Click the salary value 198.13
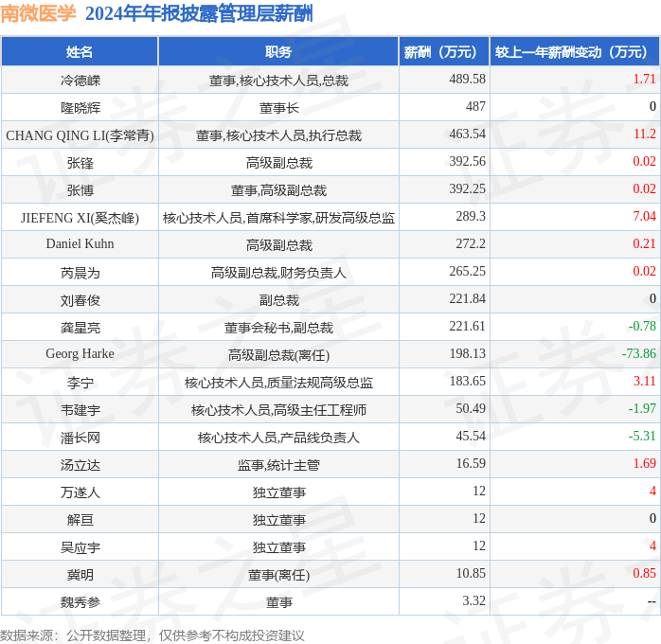661x644 pixels. [x=467, y=353]
